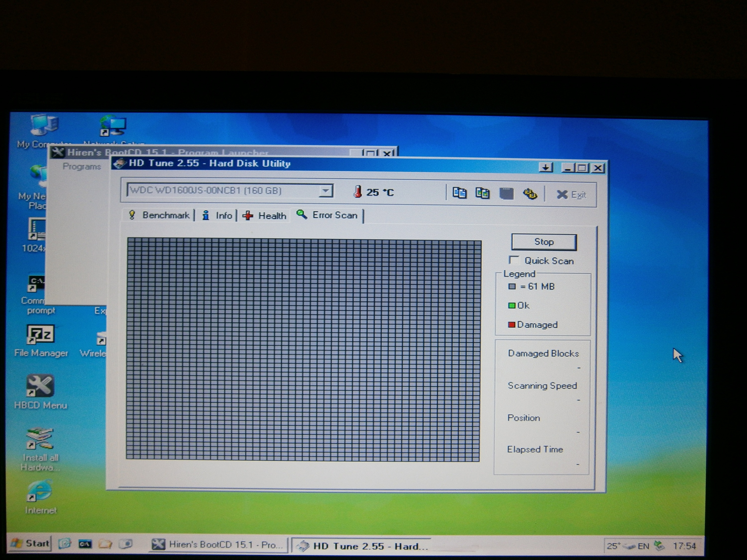Open Internet Explorer desktop icon
Viewport: 747px width, 560px height.
tap(40, 491)
